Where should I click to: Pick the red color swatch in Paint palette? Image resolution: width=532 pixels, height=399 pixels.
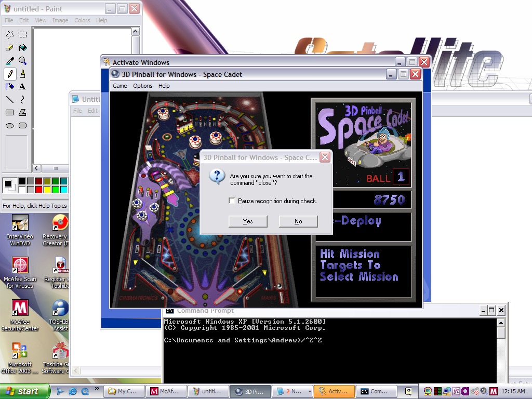(x=38, y=189)
